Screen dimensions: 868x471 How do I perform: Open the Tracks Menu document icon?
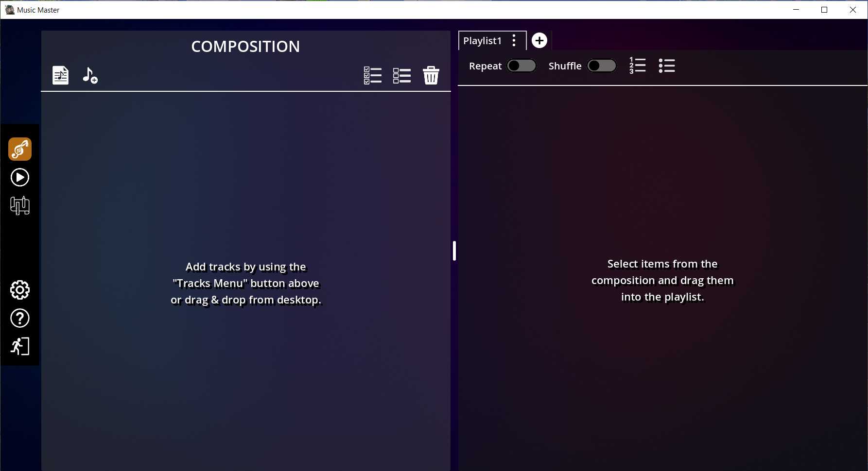61,75
